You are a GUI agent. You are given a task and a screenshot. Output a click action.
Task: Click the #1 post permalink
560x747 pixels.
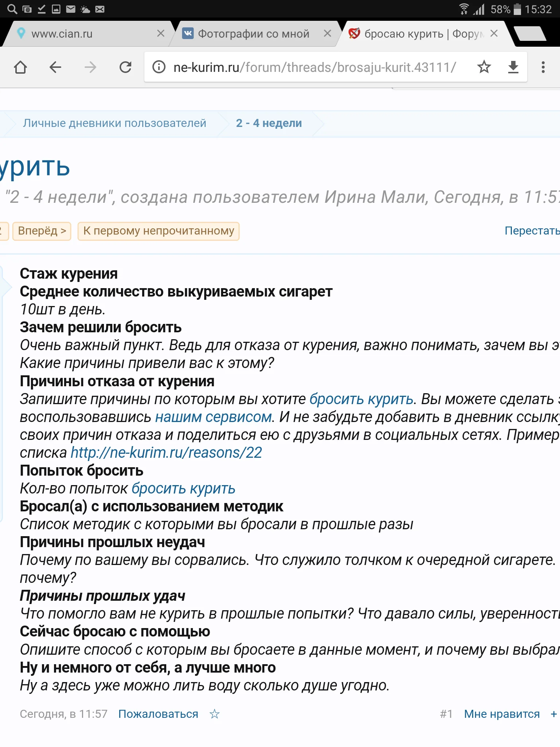[446, 714]
